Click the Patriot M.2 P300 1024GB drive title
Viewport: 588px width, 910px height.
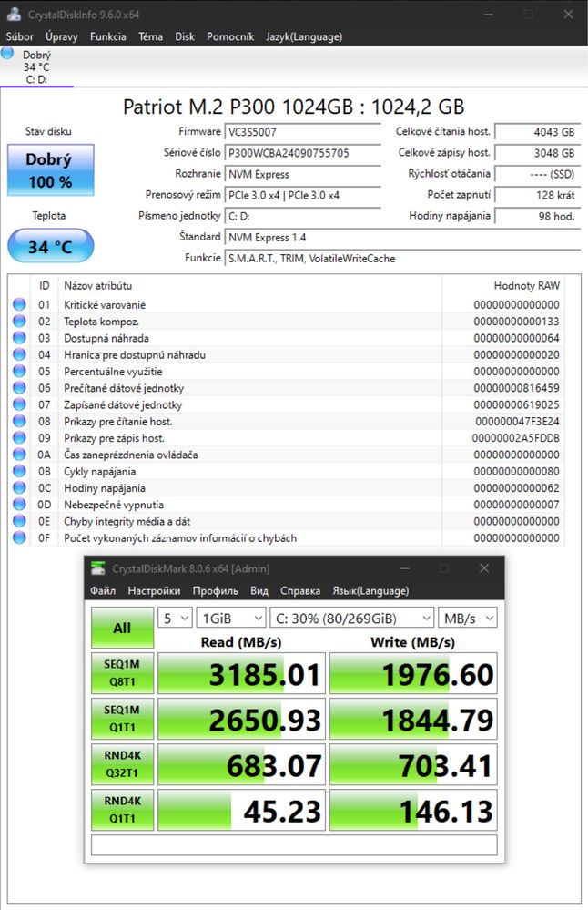coord(293,107)
